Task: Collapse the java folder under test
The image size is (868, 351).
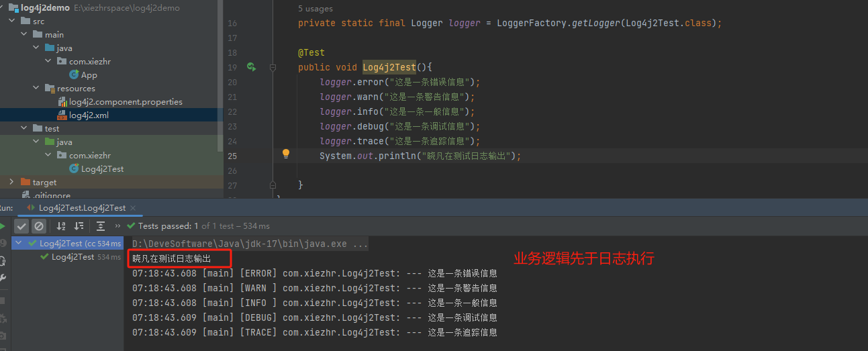Action: coord(36,142)
